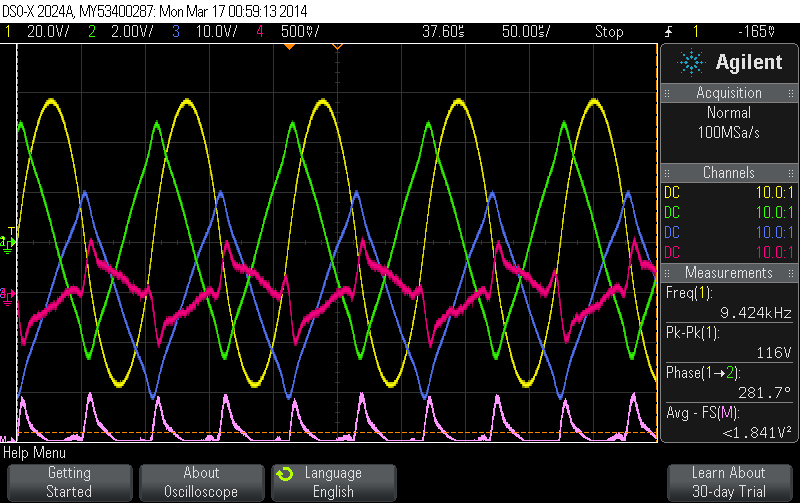Click the hollow orange time reference marker
800x503 pixels.
337,46
